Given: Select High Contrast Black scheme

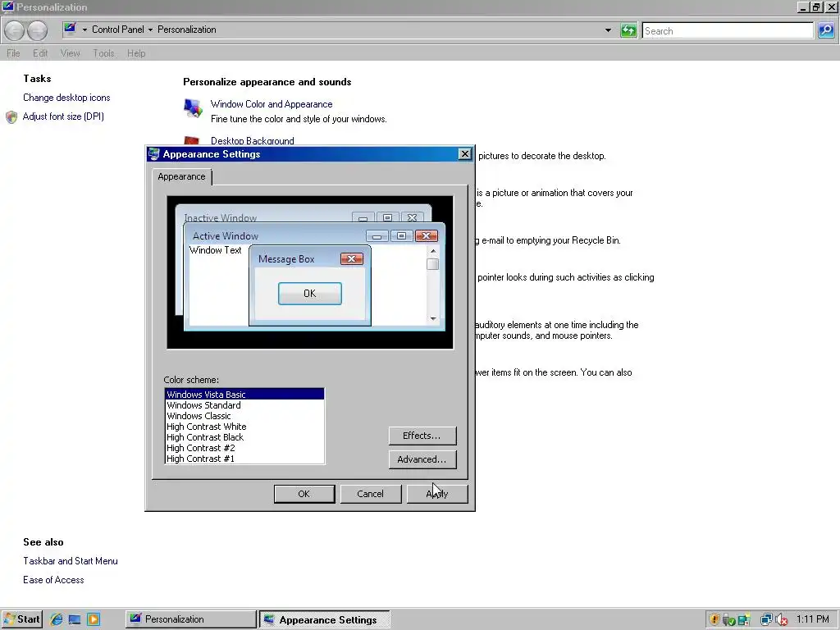Looking at the screenshot, I should tap(244, 437).
